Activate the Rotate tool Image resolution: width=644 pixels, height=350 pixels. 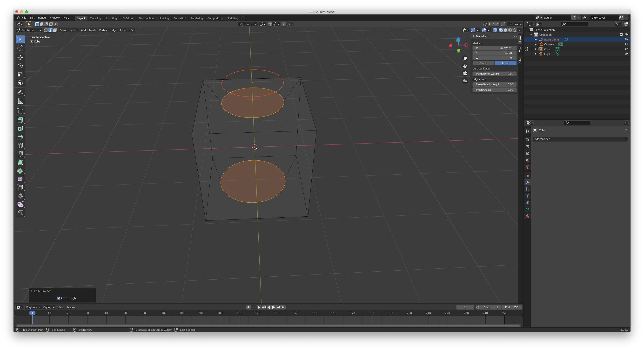click(20, 66)
